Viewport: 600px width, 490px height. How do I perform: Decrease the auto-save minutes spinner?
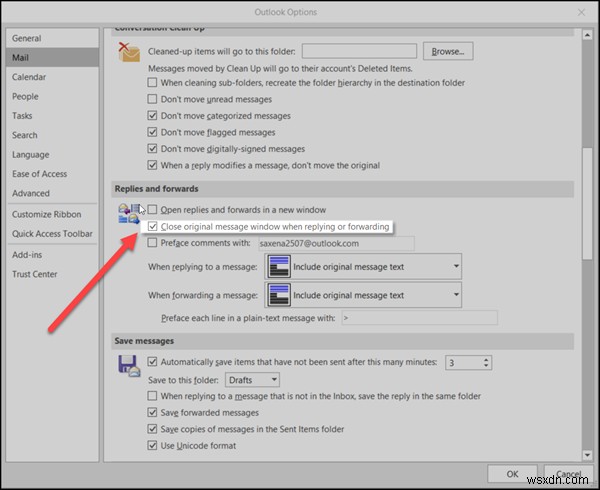486,366
